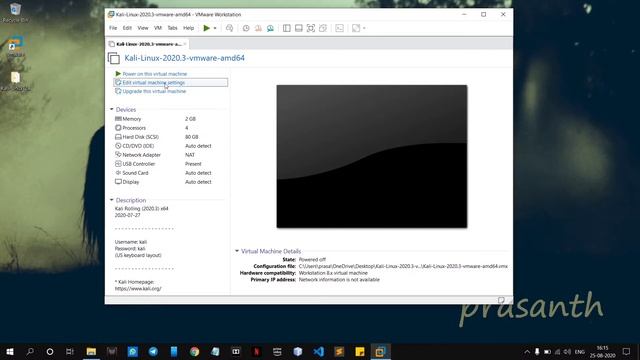Open the notification center icon
This screenshot has width=640, height=360.
pos(627,351)
